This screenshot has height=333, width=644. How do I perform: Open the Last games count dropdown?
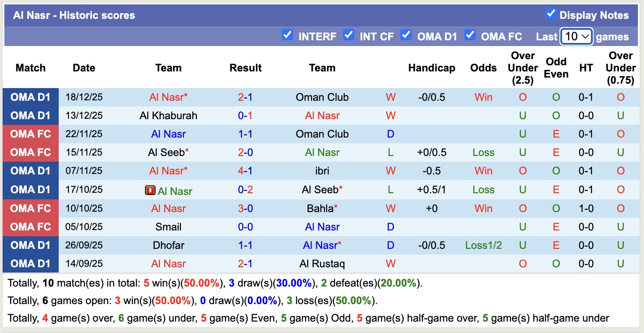[576, 36]
